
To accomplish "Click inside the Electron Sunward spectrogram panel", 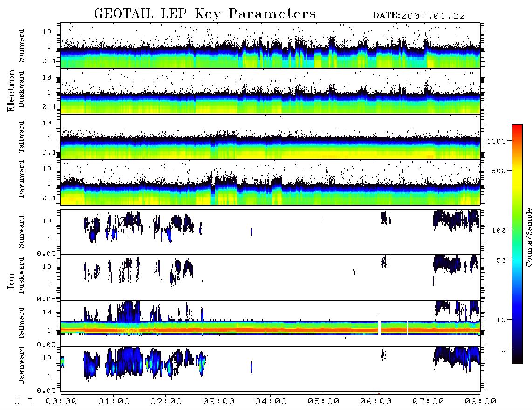I will 270,46.
